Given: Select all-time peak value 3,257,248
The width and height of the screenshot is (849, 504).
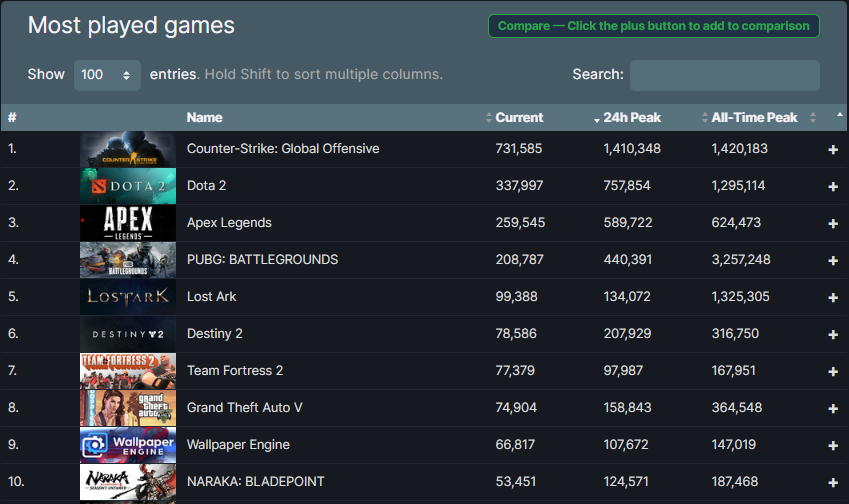Looking at the screenshot, I should tap(741, 260).
